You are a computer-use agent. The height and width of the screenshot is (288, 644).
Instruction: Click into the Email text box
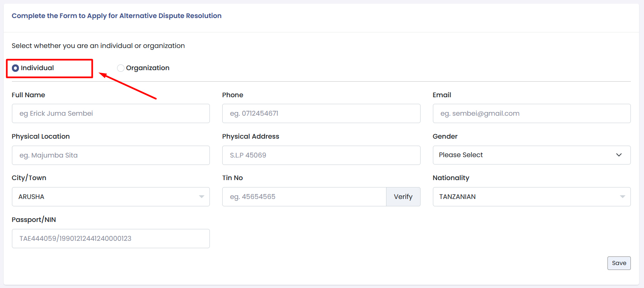531,113
